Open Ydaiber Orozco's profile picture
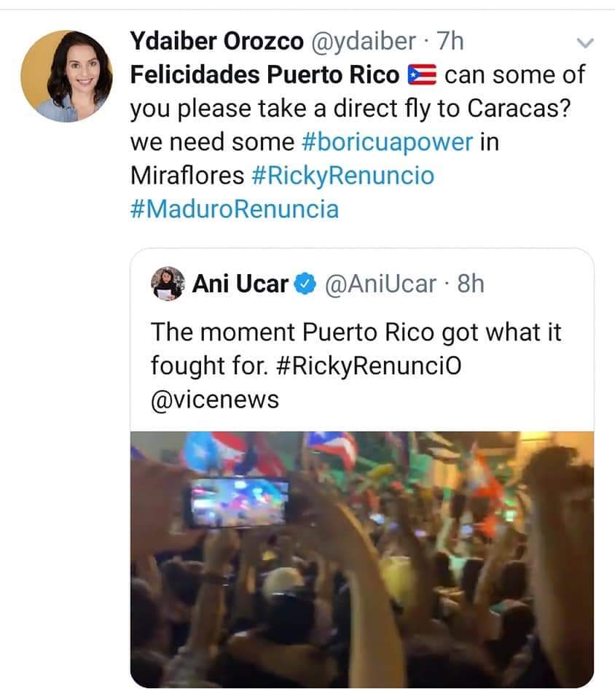The height and width of the screenshot is (700, 615). 66,75
